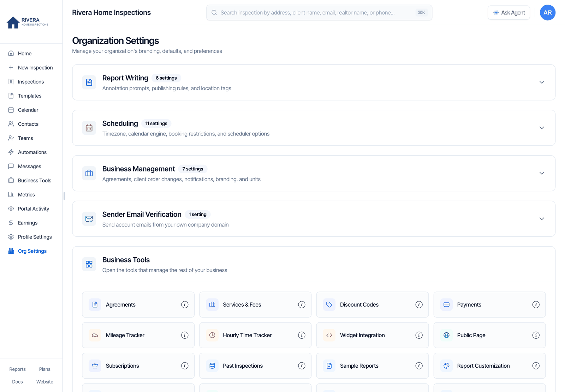Show info for Services & Fees
The width and height of the screenshot is (565, 392).
(302, 304)
